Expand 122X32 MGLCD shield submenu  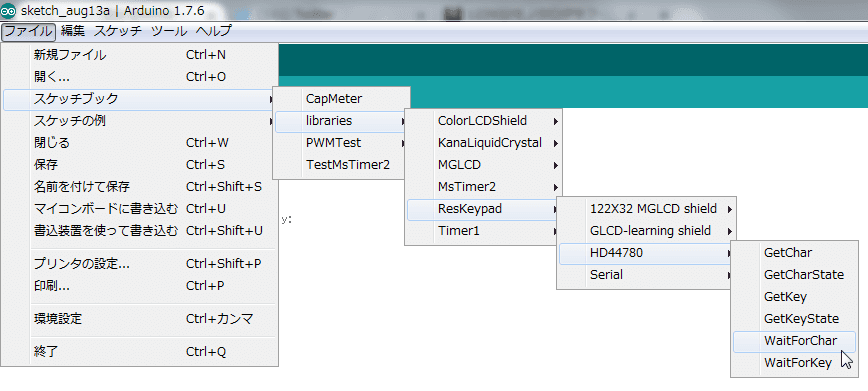[647, 209]
